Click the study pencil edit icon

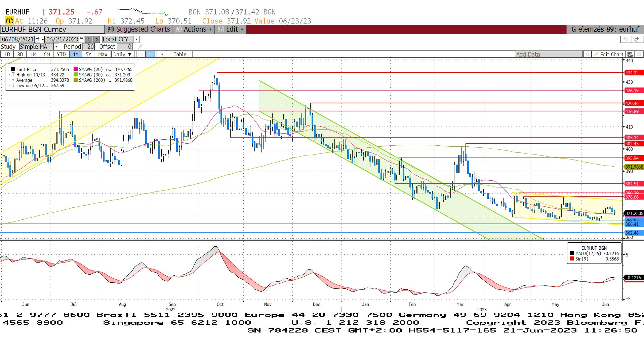click(140, 47)
